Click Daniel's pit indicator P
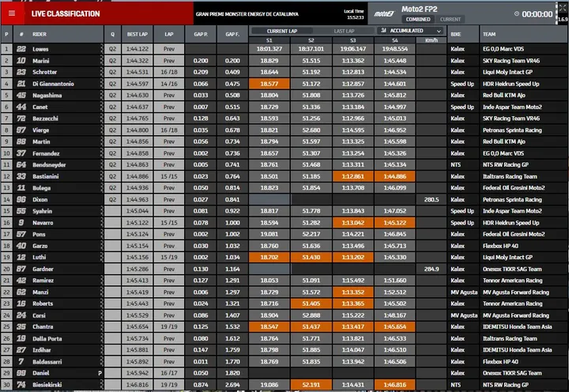This screenshot has width=569, height=392. coord(100,373)
